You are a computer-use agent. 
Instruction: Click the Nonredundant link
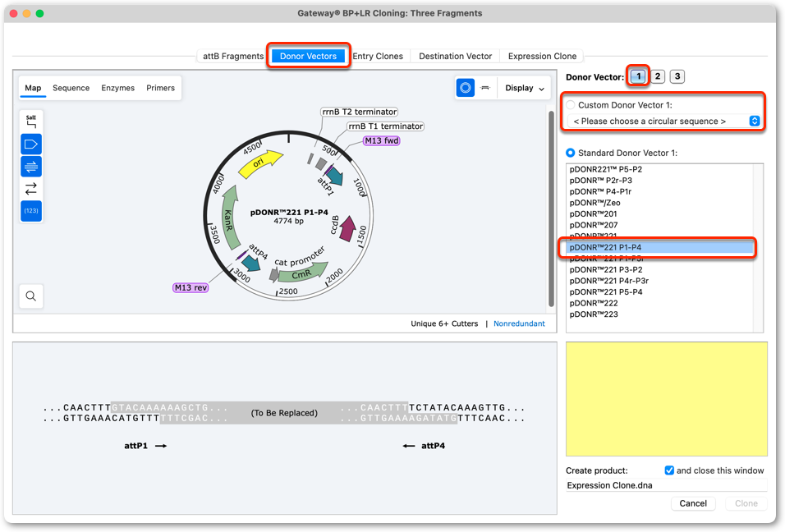point(519,323)
